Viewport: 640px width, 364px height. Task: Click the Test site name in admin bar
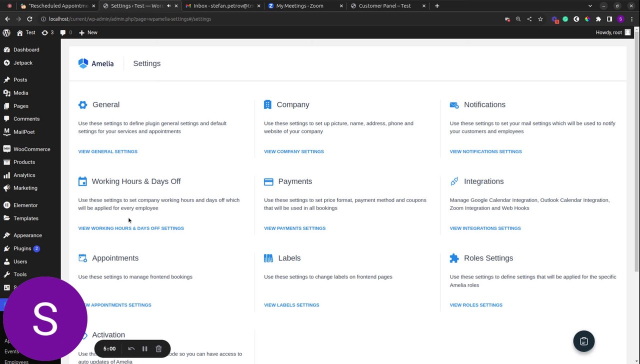pos(26,32)
